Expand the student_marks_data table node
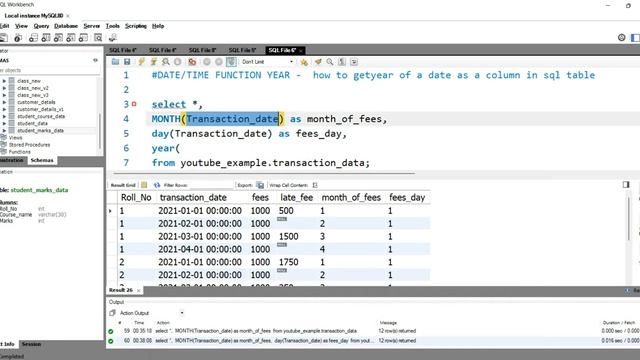 pyautogui.click(x=4, y=131)
